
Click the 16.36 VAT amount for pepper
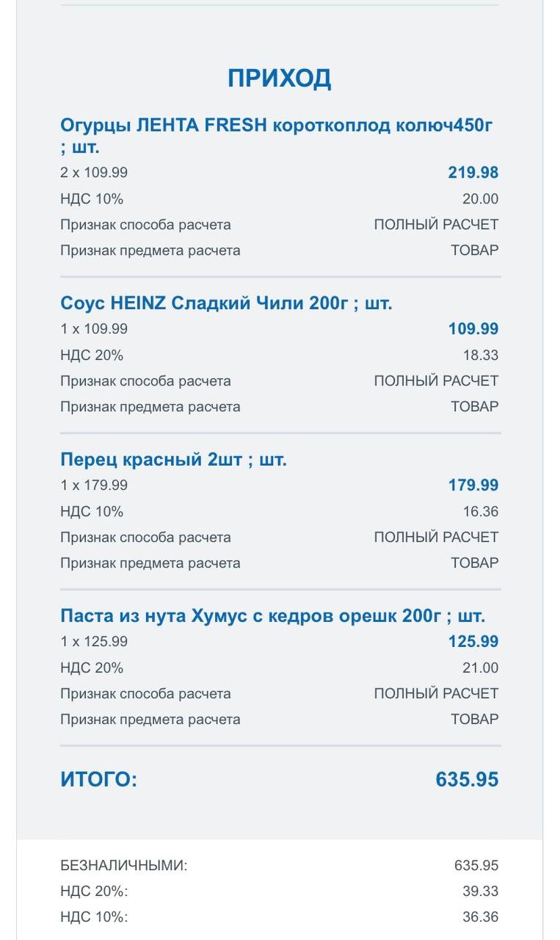pyautogui.click(x=480, y=512)
